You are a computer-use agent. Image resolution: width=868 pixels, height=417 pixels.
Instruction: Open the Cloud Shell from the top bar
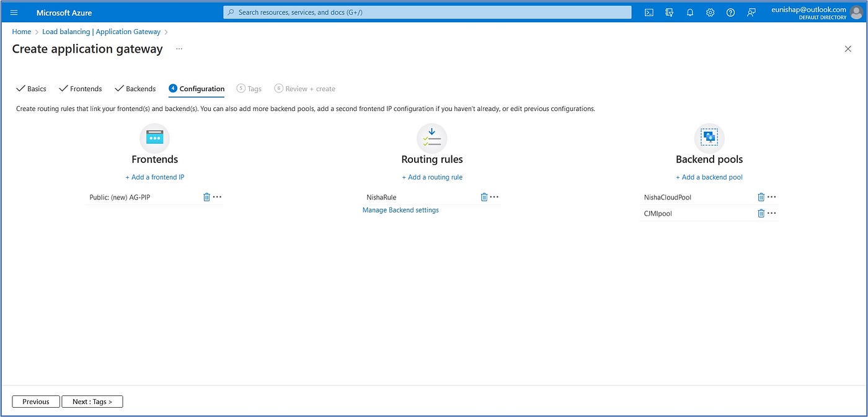click(649, 12)
